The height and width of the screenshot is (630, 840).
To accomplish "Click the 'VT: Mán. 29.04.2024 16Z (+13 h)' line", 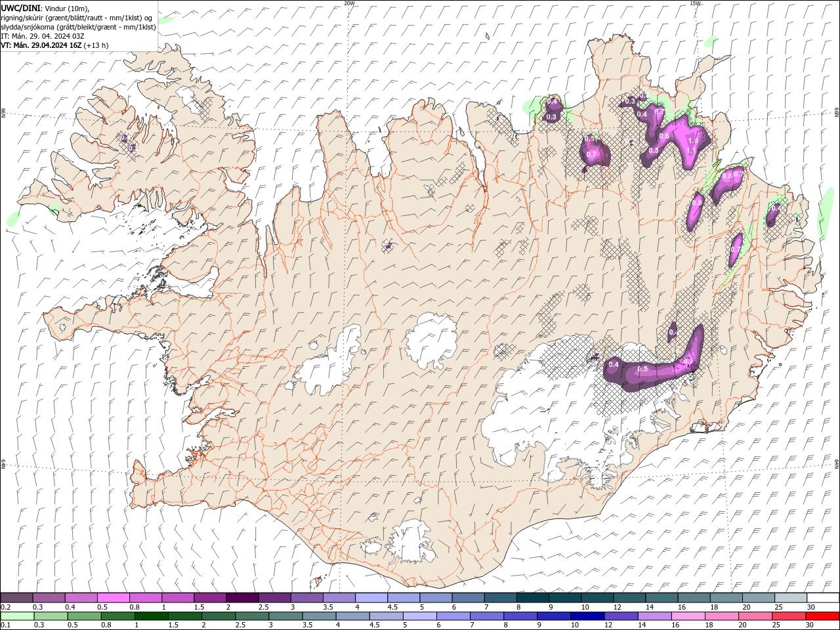I will 55,45.
